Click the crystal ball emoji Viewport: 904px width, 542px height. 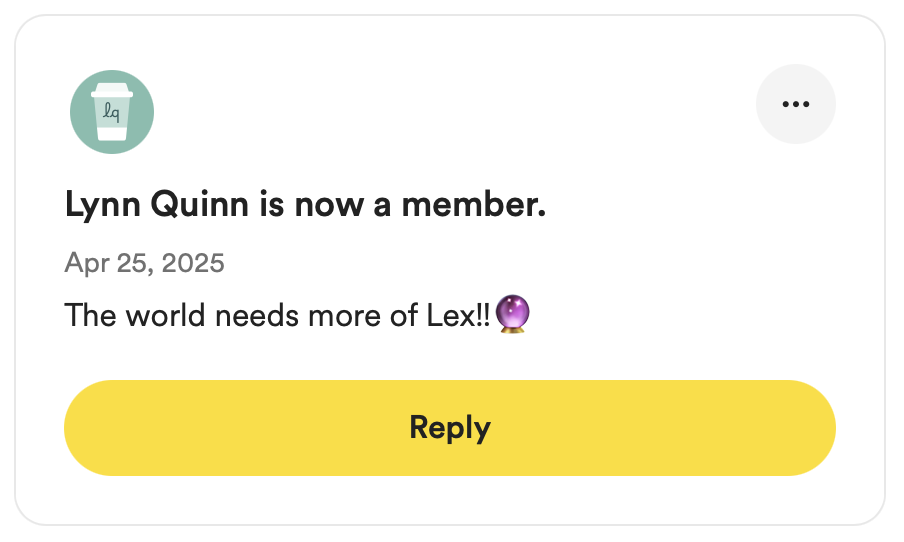pos(513,314)
